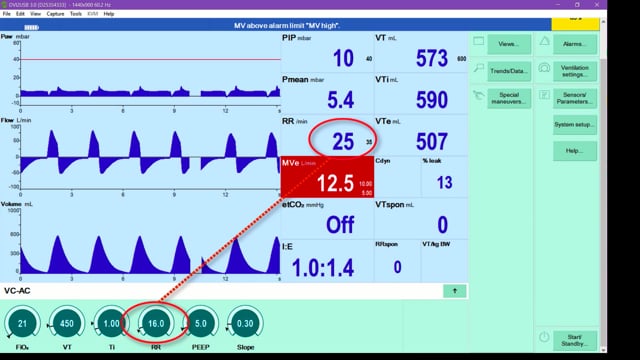Click the Views... button
This screenshot has width=640, height=360.
(x=509, y=44)
